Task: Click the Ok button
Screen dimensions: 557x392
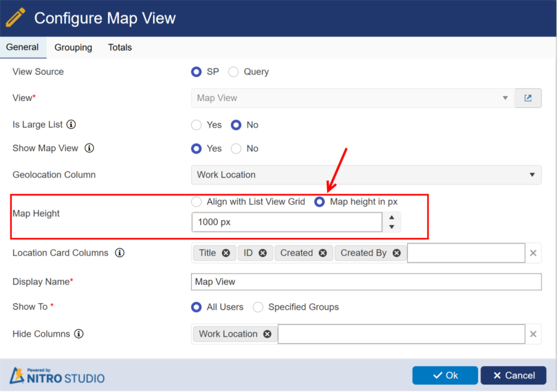Action: [x=445, y=375]
